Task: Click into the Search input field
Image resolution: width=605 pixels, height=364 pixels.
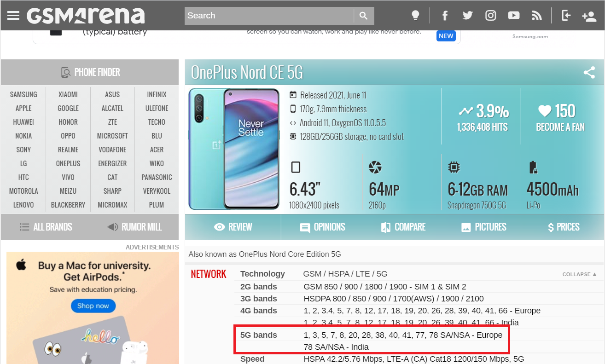Action: click(269, 16)
